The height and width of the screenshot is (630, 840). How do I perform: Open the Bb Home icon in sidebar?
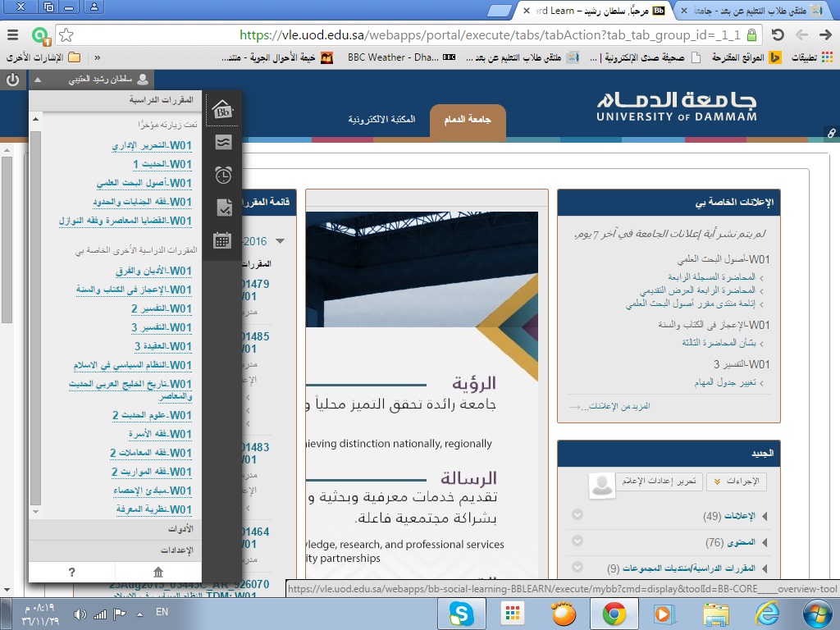[x=222, y=109]
